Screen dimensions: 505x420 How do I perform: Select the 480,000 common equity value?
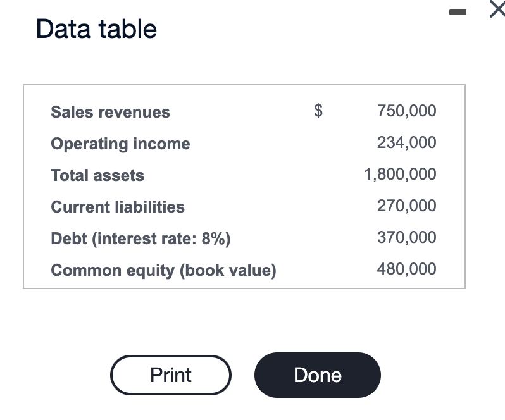(407, 269)
